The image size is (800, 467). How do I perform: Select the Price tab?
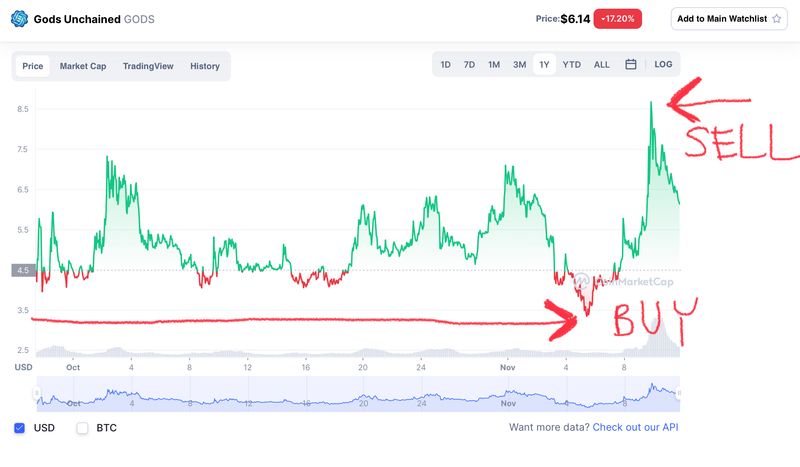pyautogui.click(x=33, y=66)
